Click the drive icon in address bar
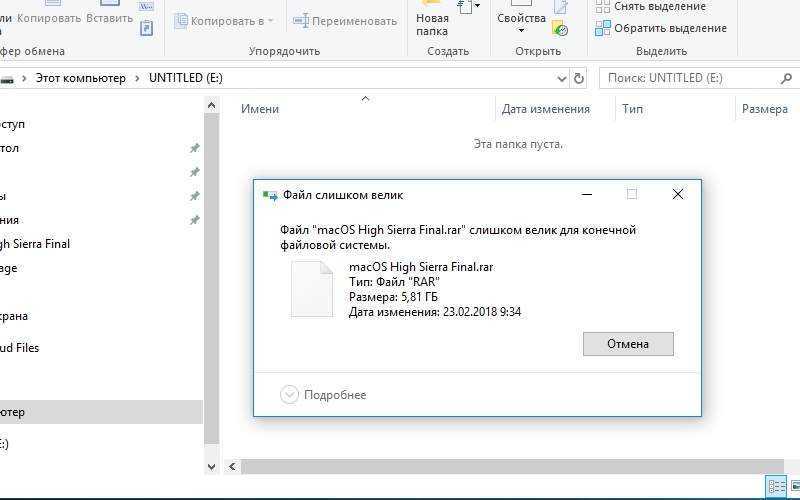 point(7,79)
